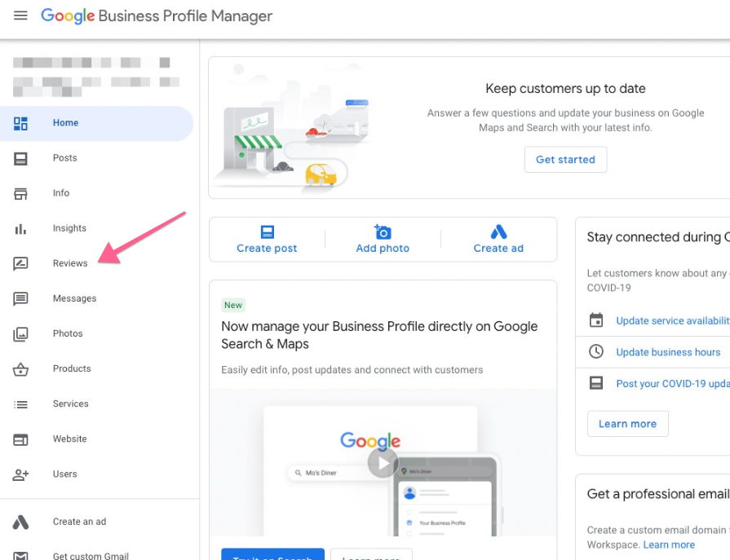Open the hamburger main menu
730x560 pixels.
click(x=20, y=16)
